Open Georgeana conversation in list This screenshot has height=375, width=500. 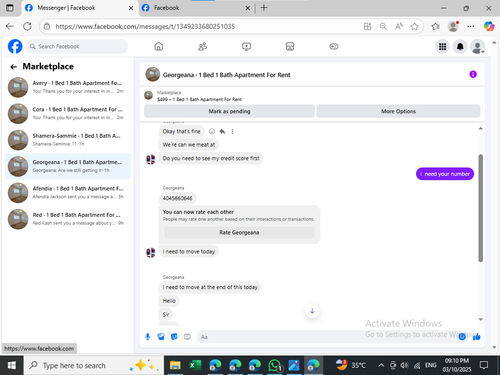(x=68, y=166)
